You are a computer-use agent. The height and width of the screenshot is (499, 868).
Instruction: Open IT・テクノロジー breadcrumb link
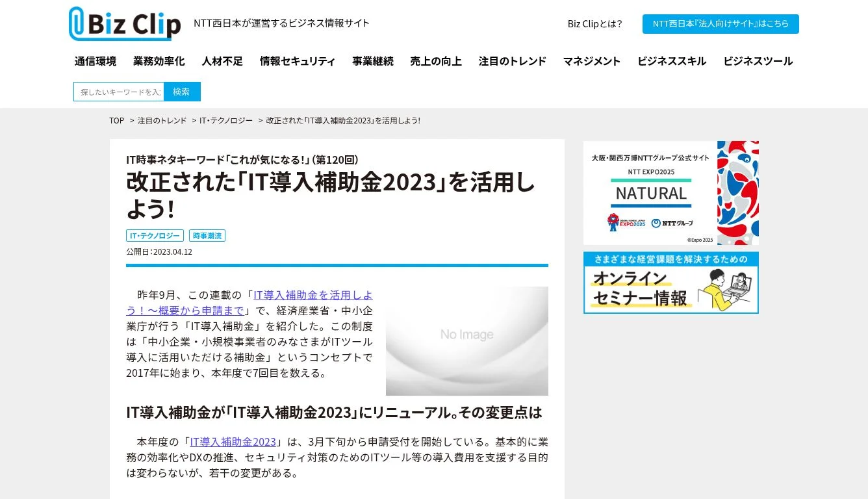(x=226, y=121)
